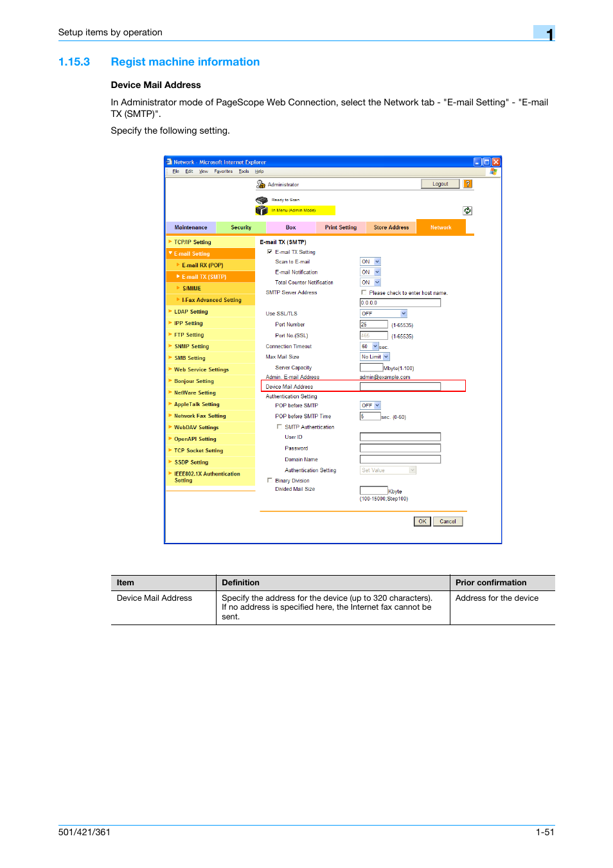Image resolution: width=613 pixels, height=868 pixels.
Task: Click the refresh status icon
Action: [x=467, y=211]
